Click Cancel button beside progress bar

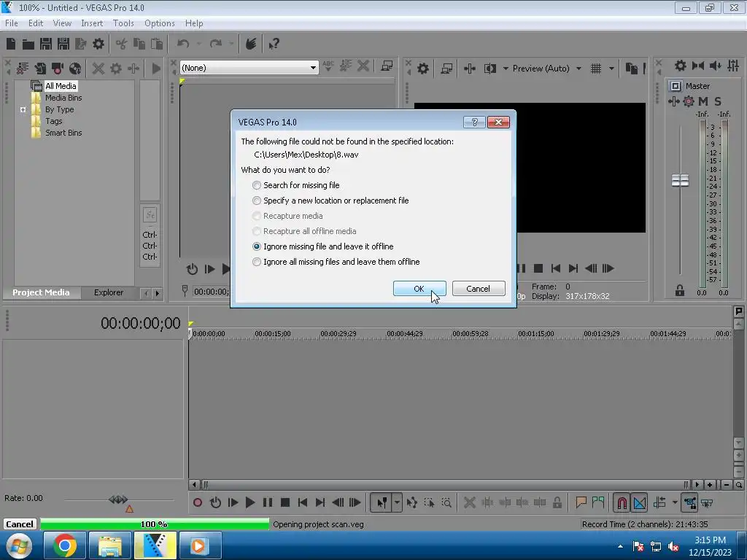20,524
